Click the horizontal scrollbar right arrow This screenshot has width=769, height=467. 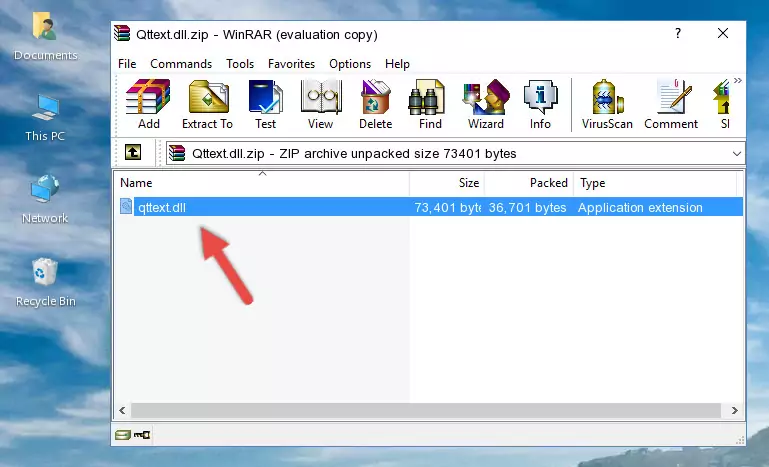click(734, 410)
